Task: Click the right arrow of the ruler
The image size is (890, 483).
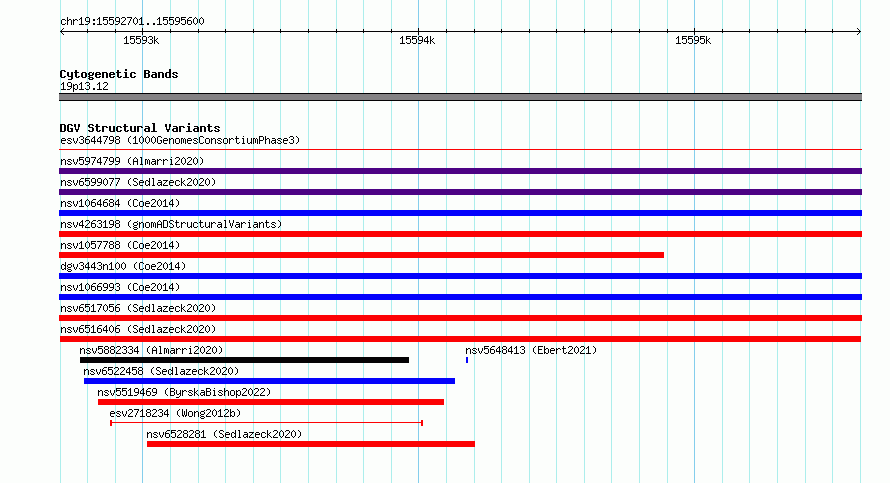Action: (x=859, y=32)
